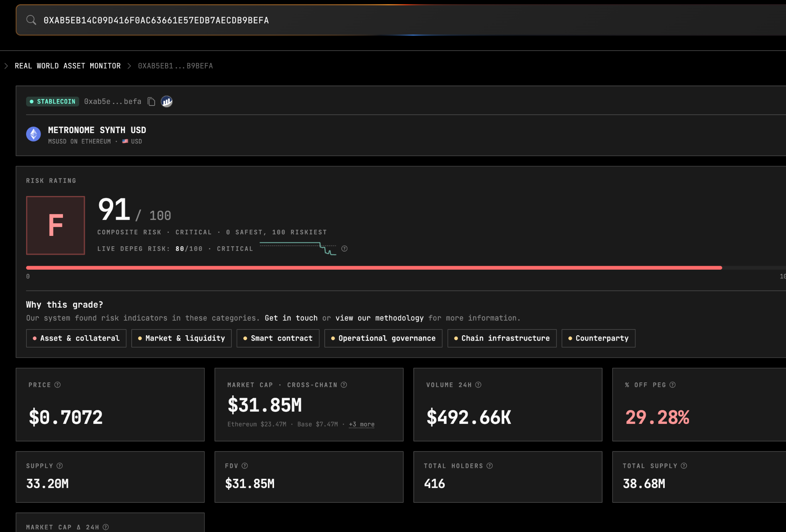Click the Ethereum logo for Metronome Synth USD
Screen dimensions: 786x532
pos(33,134)
